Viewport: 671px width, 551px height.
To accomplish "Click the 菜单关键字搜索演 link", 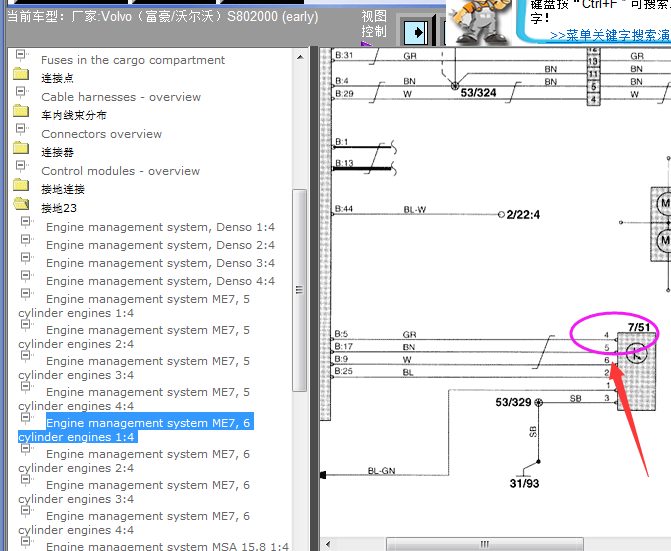I will click(610, 35).
